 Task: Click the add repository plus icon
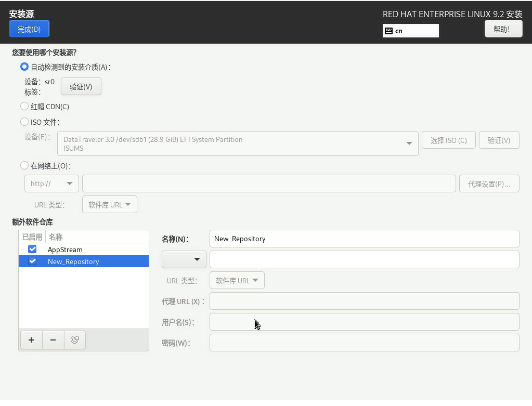tap(31, 340)
